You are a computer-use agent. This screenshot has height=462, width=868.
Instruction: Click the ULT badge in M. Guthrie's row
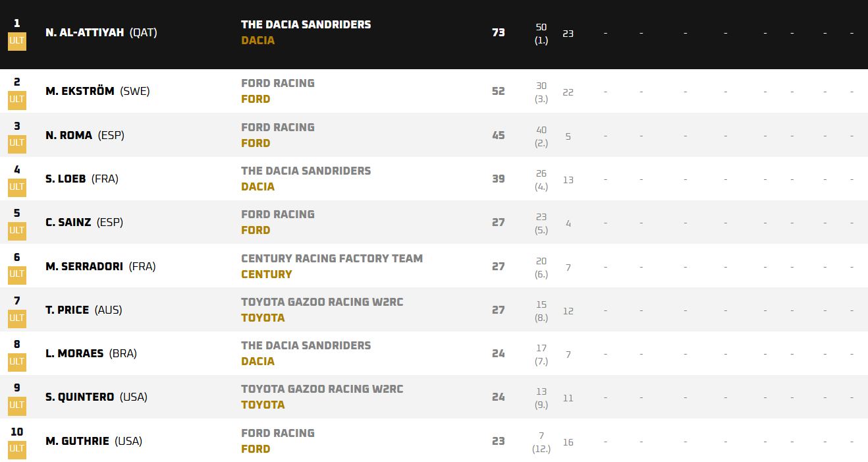(x=16, y=449)
